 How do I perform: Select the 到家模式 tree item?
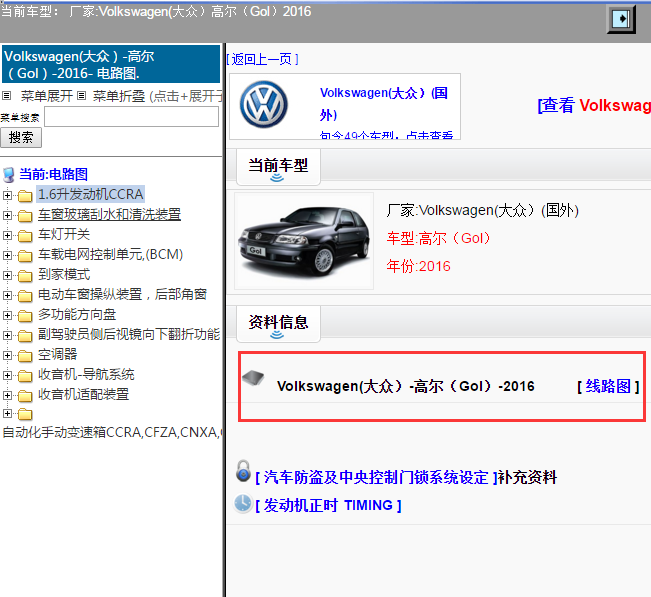(64, 274)
